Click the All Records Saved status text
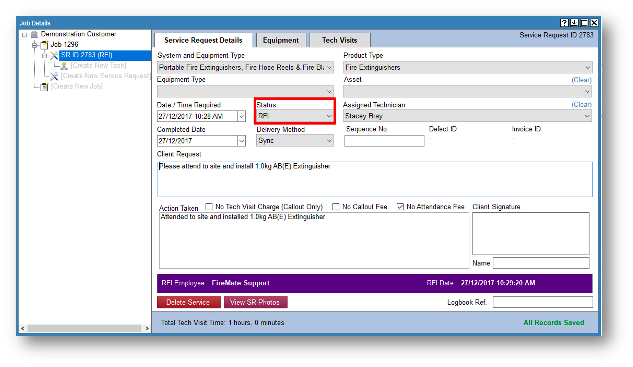Viewport: 633px width, 367px height. [553, 323]
